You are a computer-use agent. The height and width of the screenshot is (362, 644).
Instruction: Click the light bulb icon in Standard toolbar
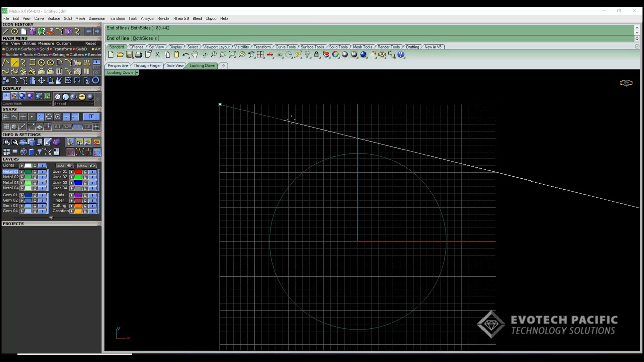pos(307,54)
